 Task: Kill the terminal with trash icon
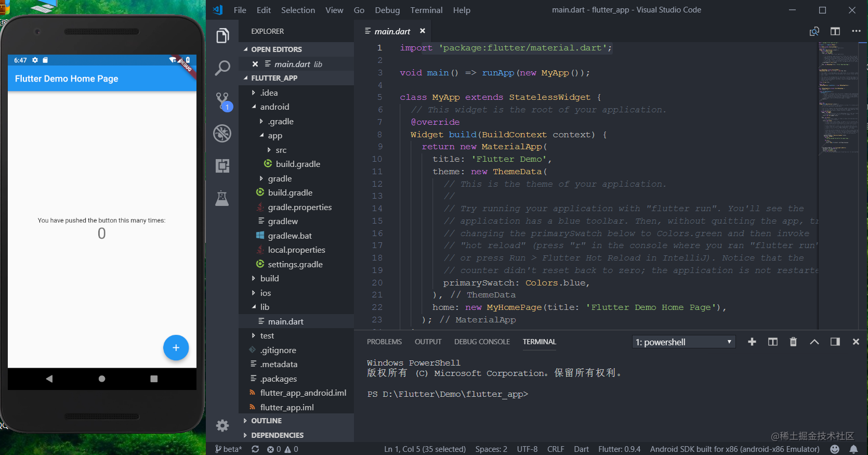point(793,342)
